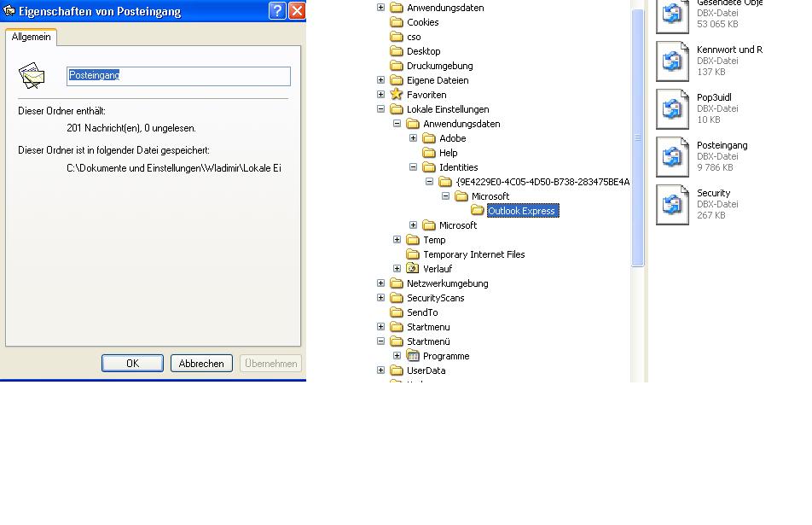Close the Eigenschaften von Posteingang dialog

click(297, 10)
